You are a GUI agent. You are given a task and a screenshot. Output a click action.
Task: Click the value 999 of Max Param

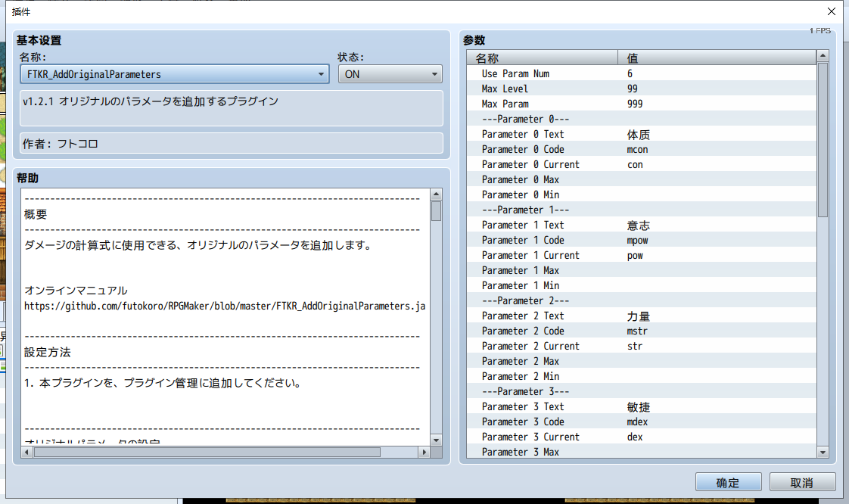[635, 104]
